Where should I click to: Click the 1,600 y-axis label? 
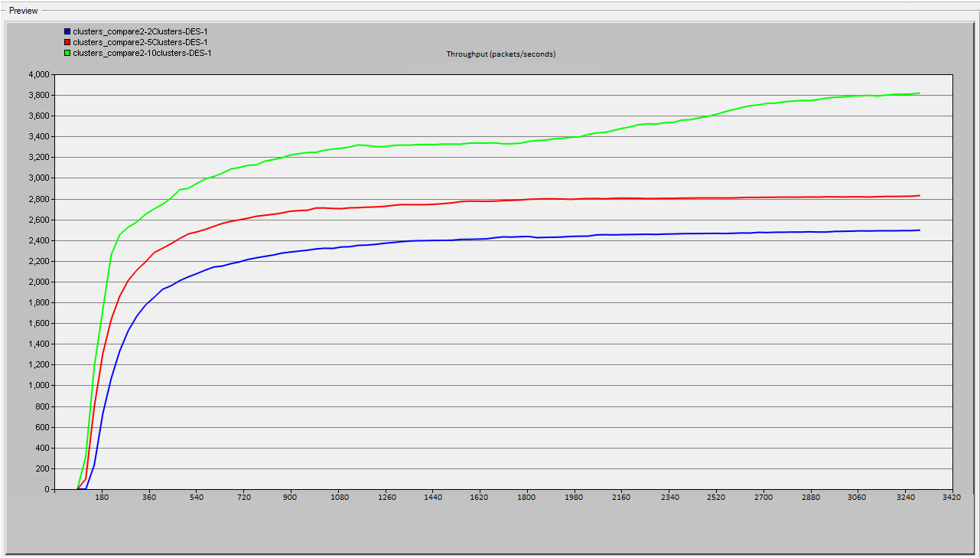point(38,323)
